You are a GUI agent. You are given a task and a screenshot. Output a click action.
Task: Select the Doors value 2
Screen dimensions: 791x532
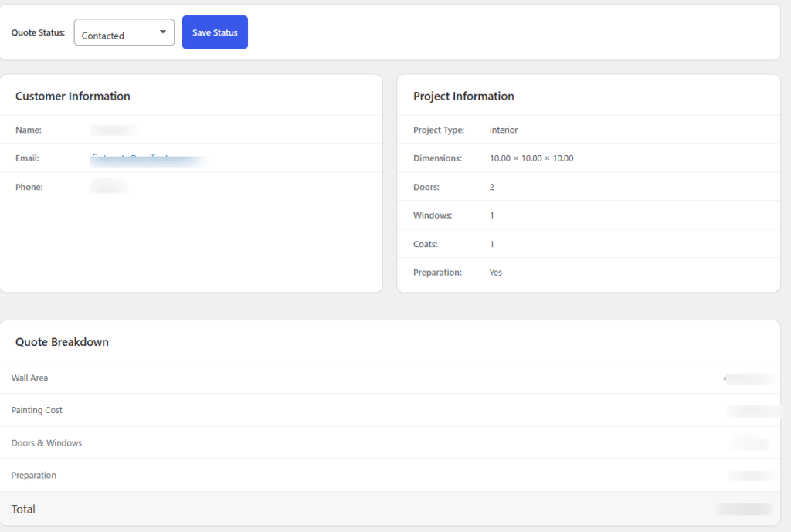(x=492, y=187)
